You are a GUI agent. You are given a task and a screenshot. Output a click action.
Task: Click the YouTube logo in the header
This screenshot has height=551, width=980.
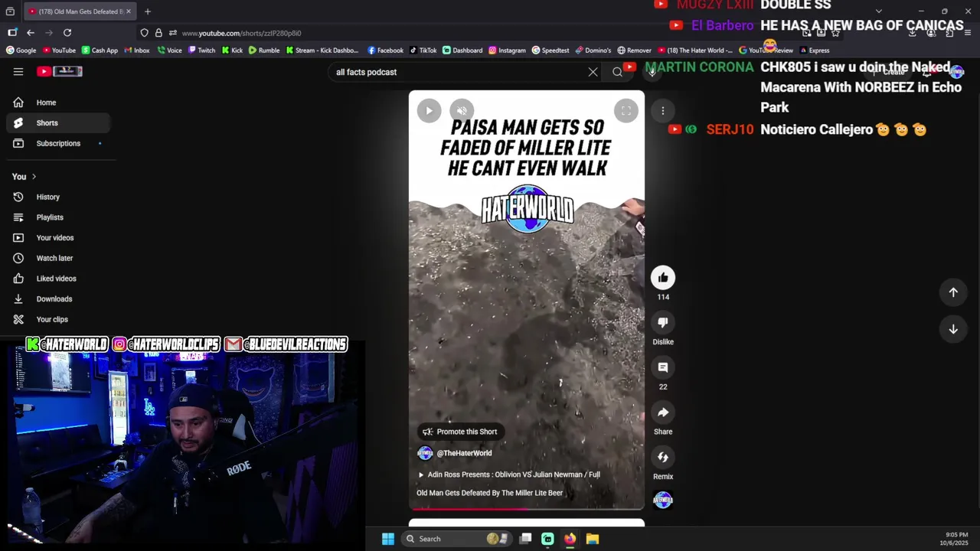59,71
